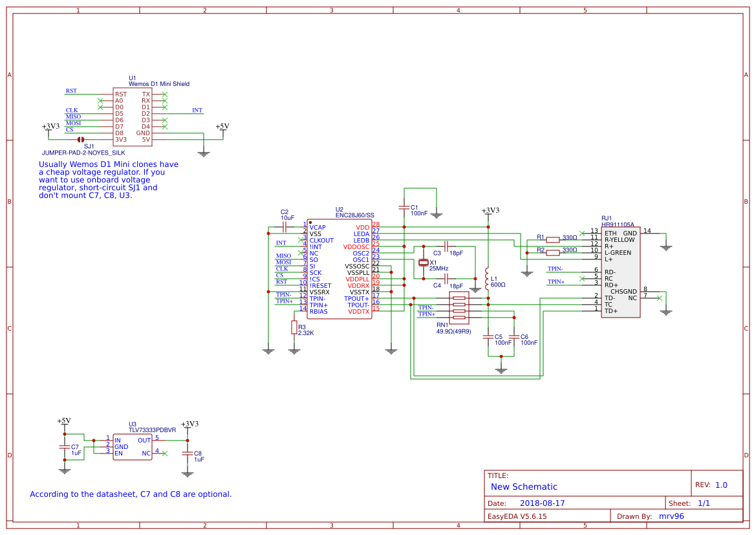Screen dimensions: 756x535
Task: Select the MOSI net label at U2 SI
Action: coord(283,263)
